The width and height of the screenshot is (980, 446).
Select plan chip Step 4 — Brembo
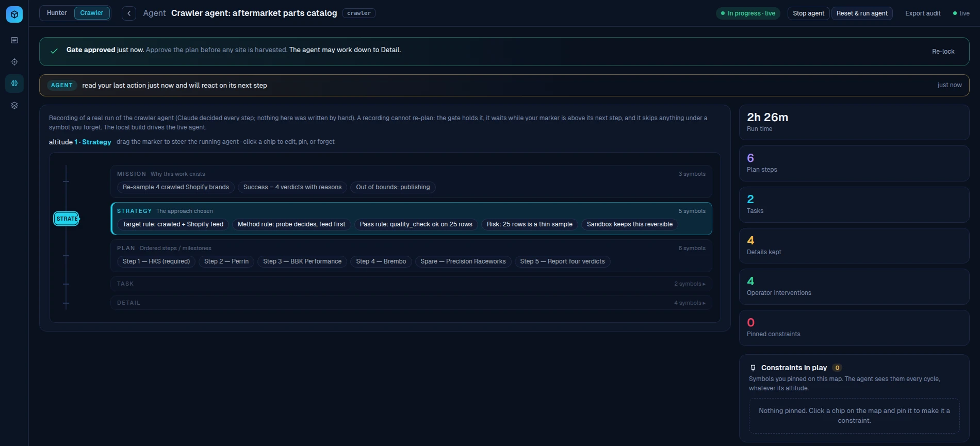[381, 261]
